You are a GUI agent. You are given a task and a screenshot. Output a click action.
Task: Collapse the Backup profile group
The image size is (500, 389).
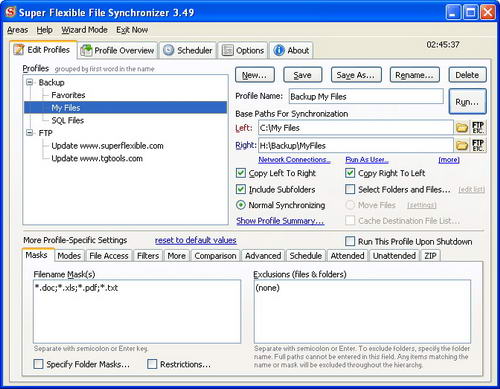[x=30, y=82]
